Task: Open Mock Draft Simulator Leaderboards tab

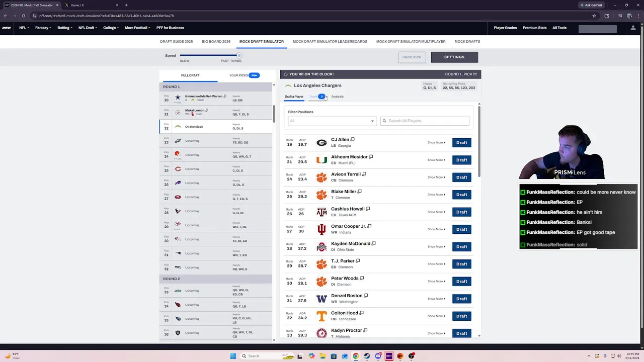Action: point(330,42)
